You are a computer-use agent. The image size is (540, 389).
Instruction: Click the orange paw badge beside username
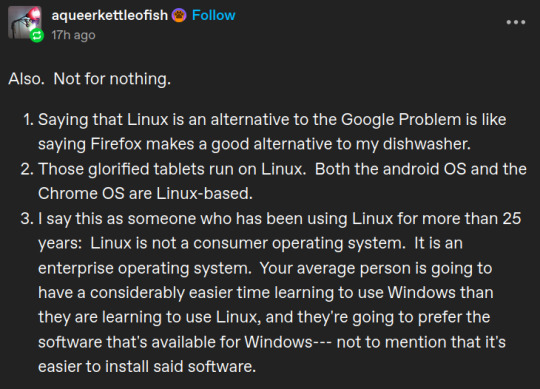point(179,15)
